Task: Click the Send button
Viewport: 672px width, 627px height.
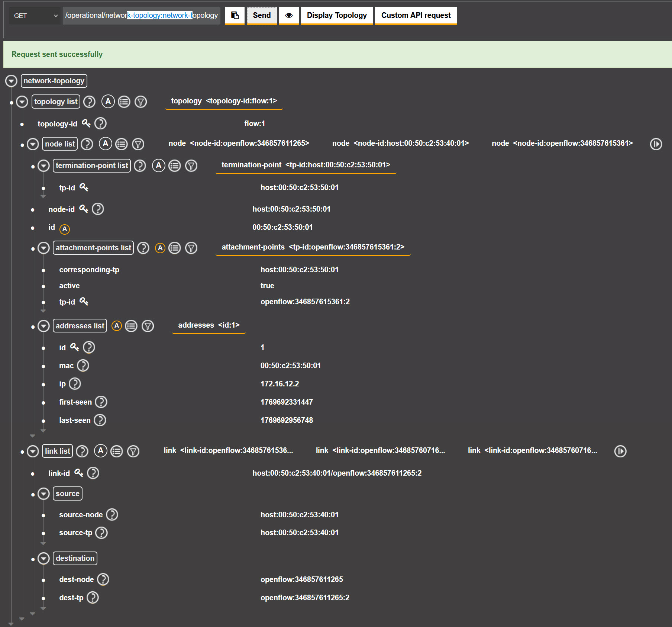Action: 261,16
